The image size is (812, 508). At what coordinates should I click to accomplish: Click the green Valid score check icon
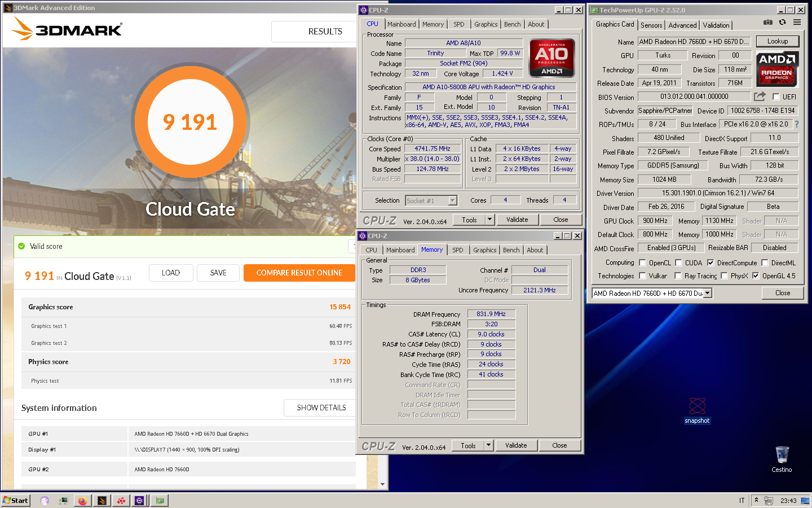pyautogui.click(x=21, y=246)
